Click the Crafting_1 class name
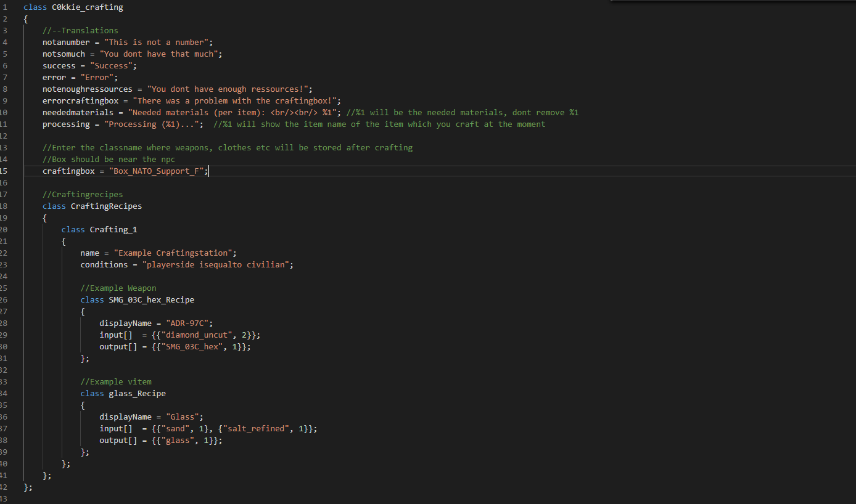The image size is (856, 504). pos(113,229)
